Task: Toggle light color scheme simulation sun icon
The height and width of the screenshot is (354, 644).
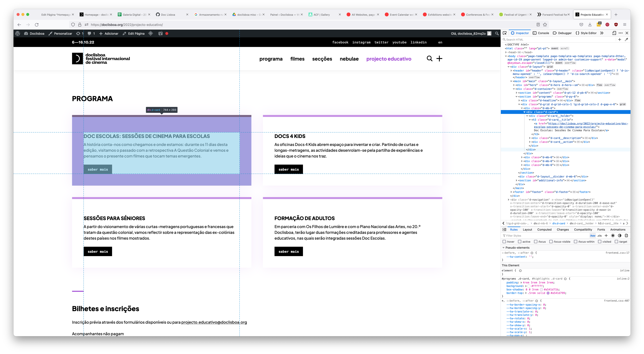Action: click(x=613, y=236)
